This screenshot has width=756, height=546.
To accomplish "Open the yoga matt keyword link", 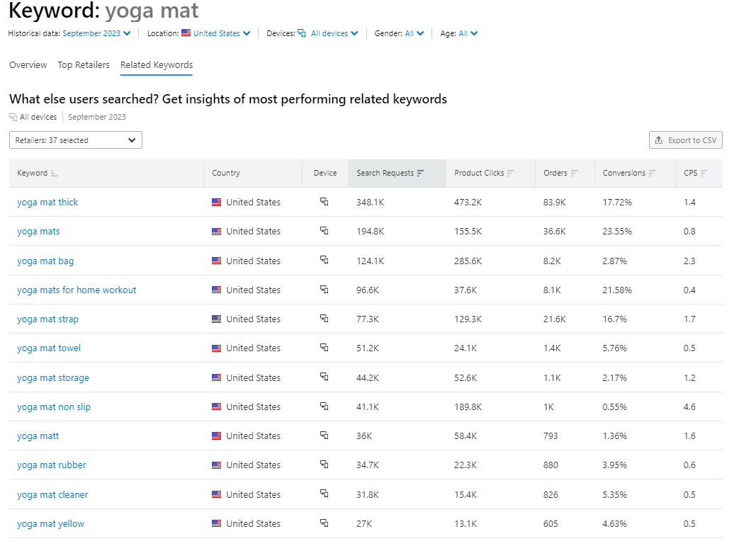I will [x=38, y=436].
